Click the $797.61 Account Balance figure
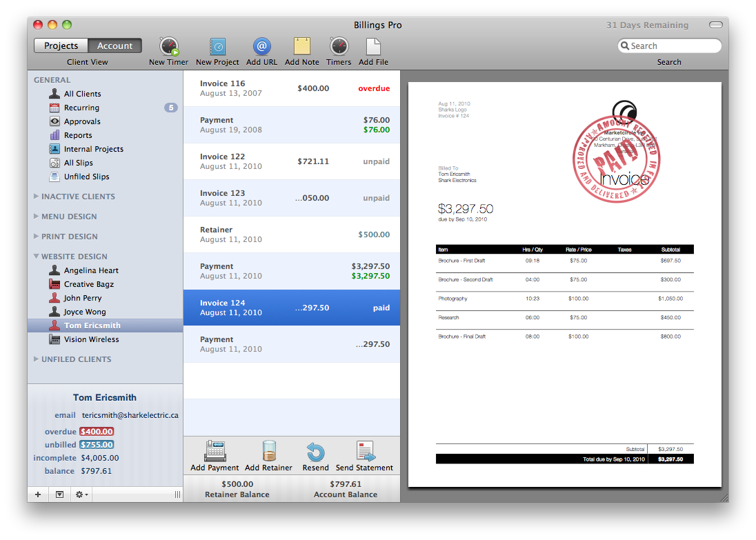This screenshot has width=756, height=540. point(346,484)
